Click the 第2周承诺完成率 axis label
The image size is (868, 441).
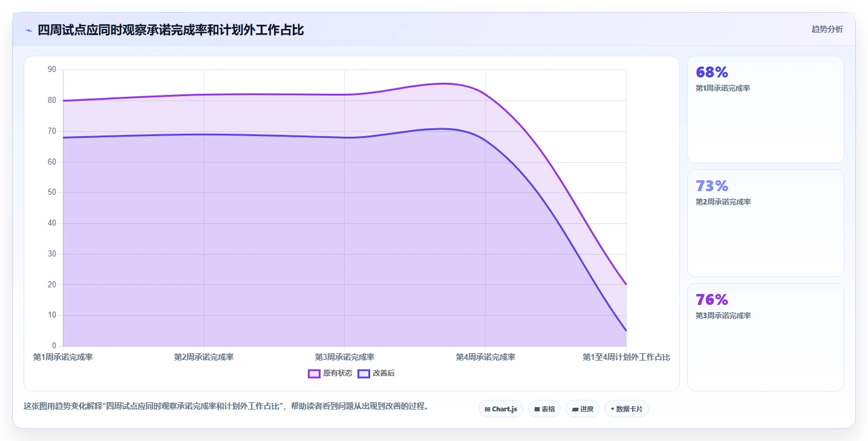(x=204, y=358)
